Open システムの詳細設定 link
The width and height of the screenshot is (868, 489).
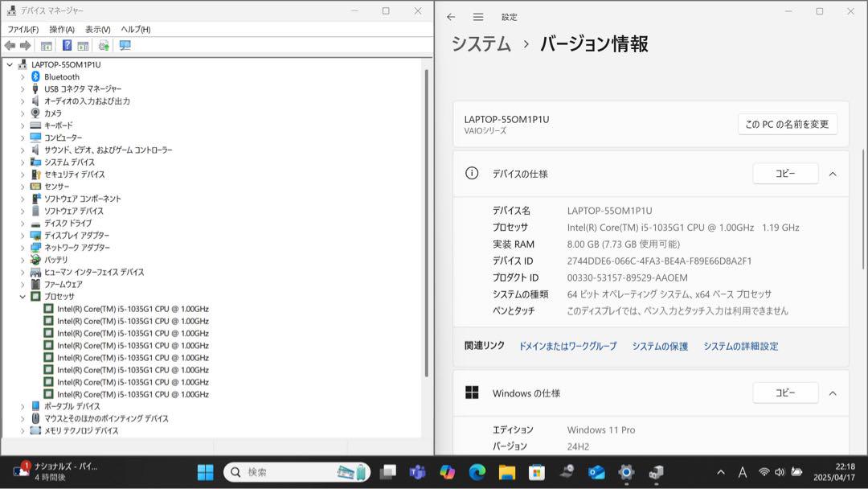point(741,346)
